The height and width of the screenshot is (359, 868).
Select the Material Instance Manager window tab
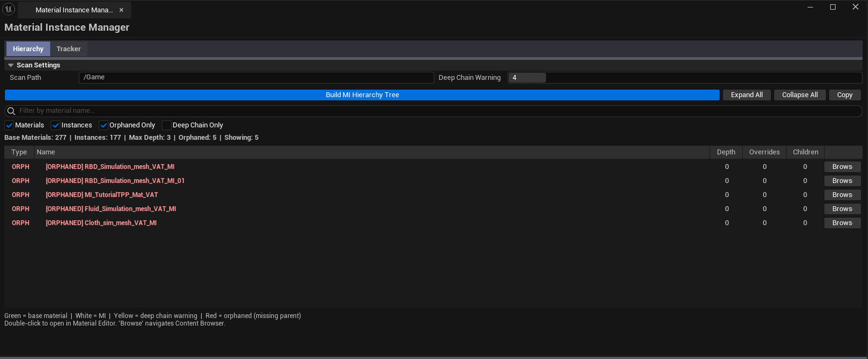click(74, 10)
